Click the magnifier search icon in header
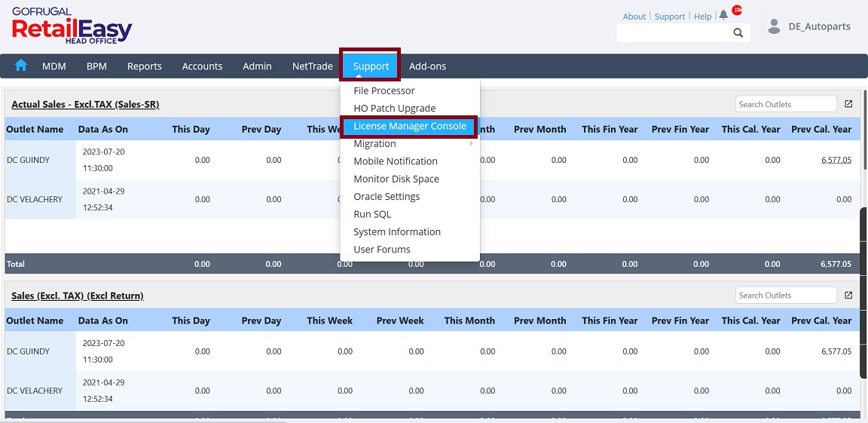This screenshot has height=423, width=868. click(x=738, y=32)
